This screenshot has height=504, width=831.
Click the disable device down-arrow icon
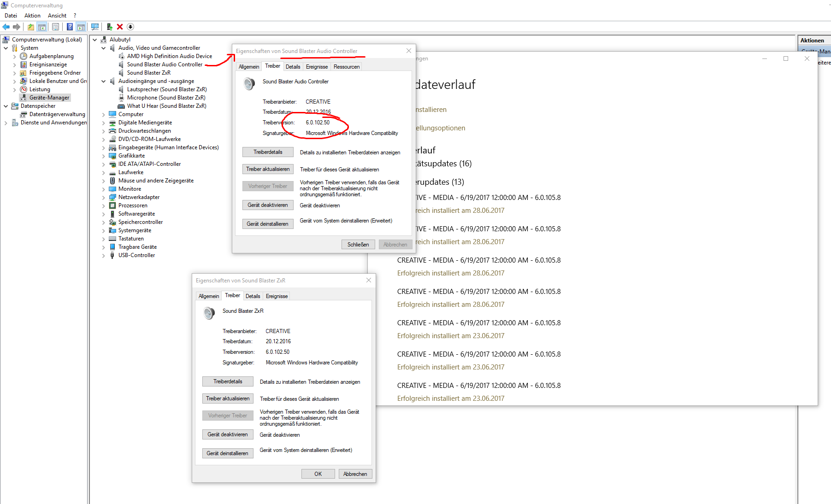(x=130, y=27)
